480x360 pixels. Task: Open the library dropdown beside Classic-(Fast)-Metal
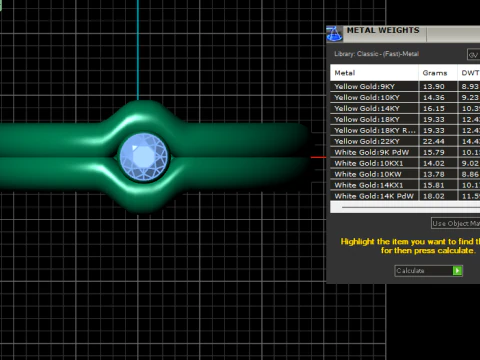[x=474, y=55]
